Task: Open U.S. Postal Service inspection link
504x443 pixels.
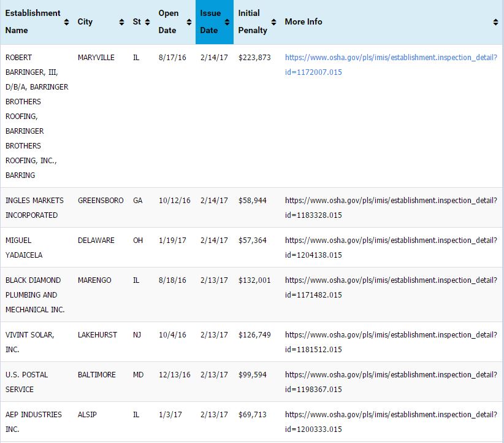Action: click(x=391, y=382)
